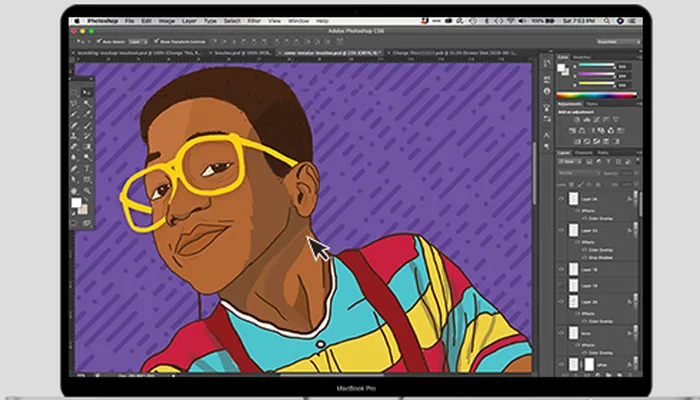Add an Invert adjustment
This screenshot has height=400, width=700.
point(577,142)
